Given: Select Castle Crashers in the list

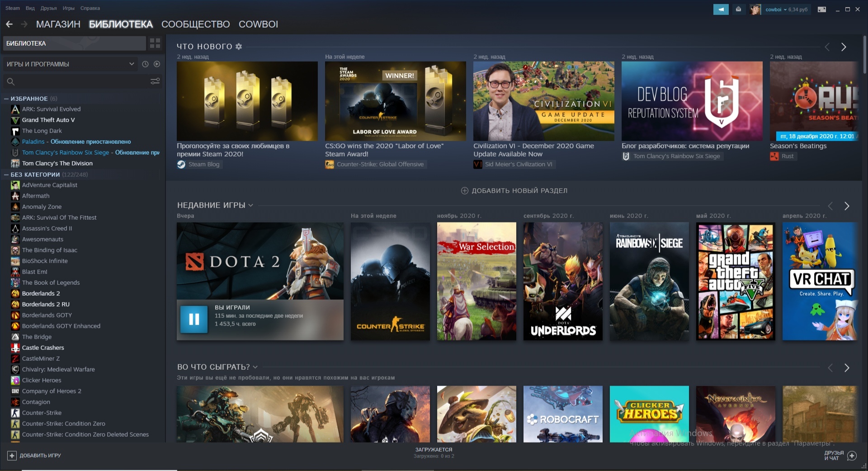Looking at the screenshot, I should (x=43, y=348).
